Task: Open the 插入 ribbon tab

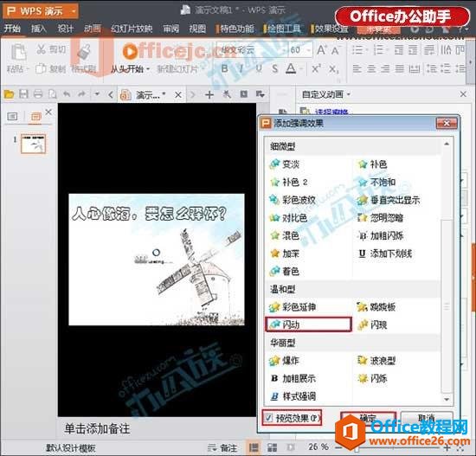Action: pyautogui.click(x=39, y=29)
